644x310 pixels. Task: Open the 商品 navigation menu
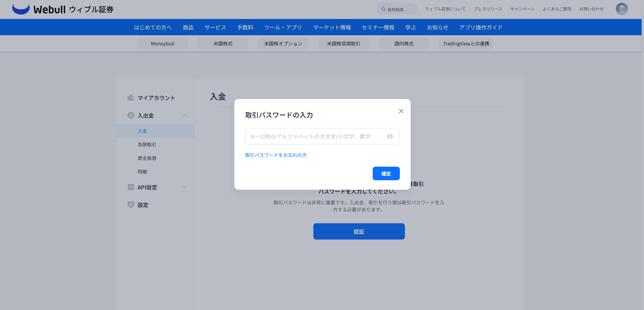pyautogui.click(x=188, y=27)
